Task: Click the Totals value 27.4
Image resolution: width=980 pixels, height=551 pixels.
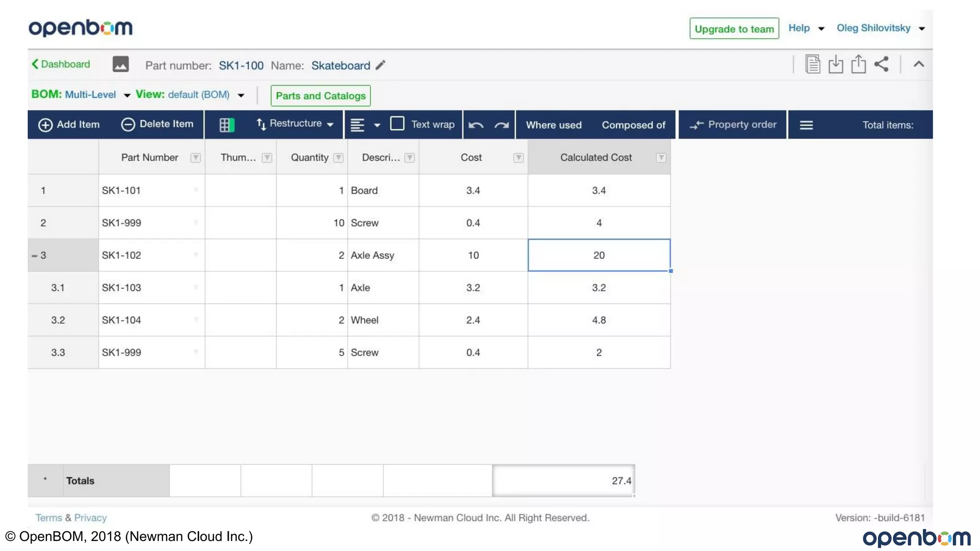Action: (564, 481)
